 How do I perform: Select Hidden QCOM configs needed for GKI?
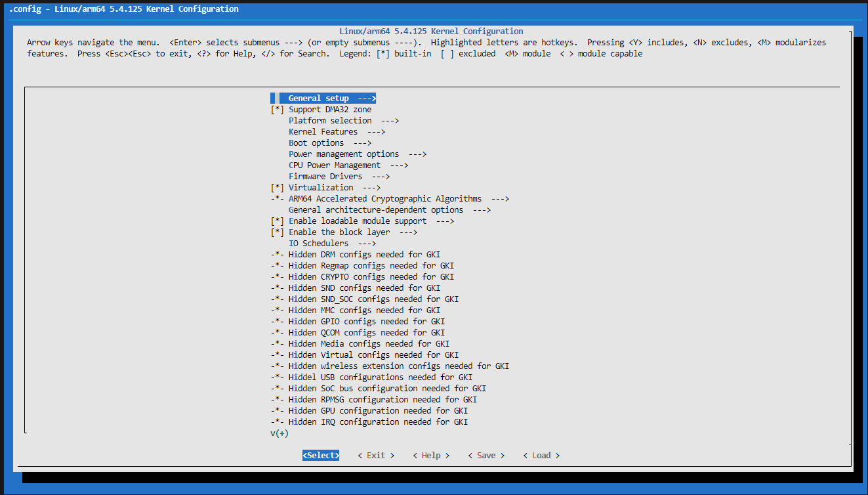point(358,333)
